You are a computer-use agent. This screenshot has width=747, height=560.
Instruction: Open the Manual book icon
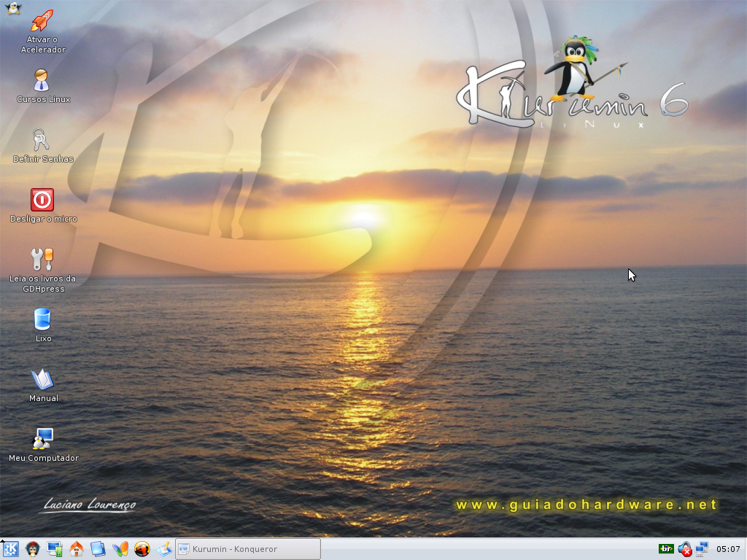[42, 379]
